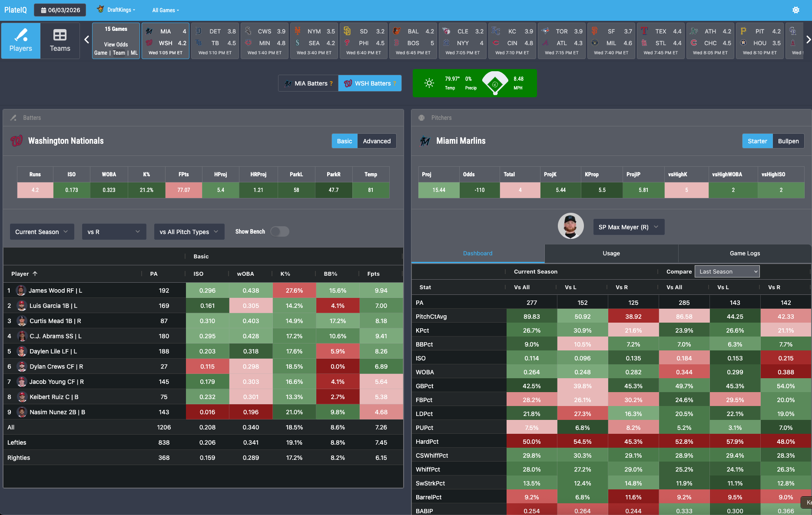Click the Batters panel bat icon
Screen dimensions: 812x515
pos(13,118)
